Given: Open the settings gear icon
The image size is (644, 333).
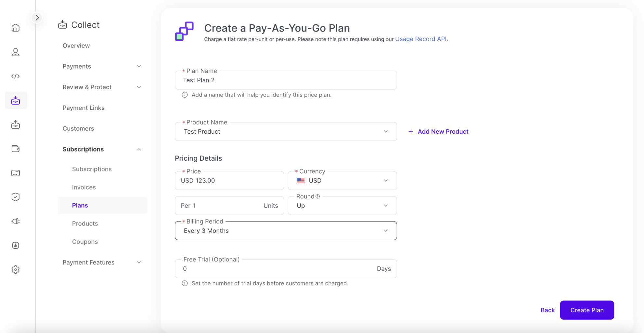Looking at the screenshot, I should (16, 270).
